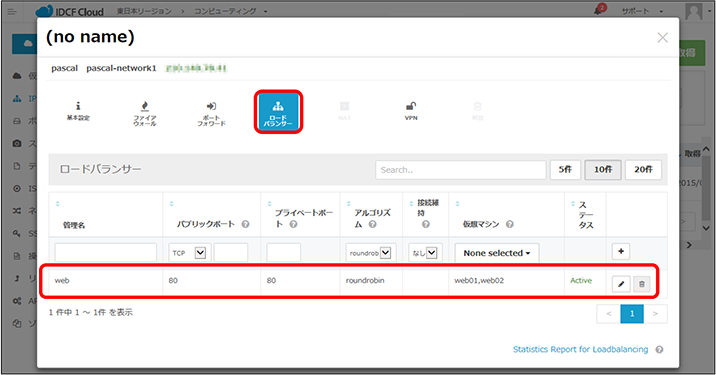716x375 pixels.
Task: Go to next page arrow
Action: pos(655,314)
